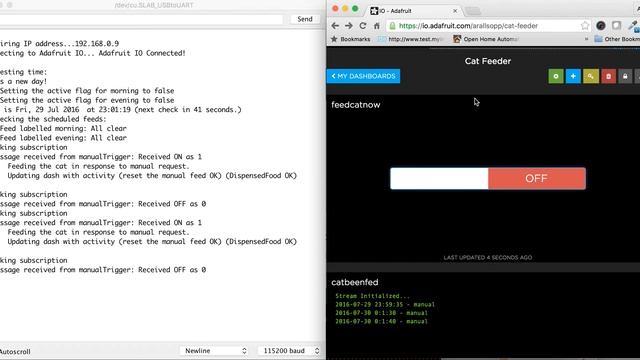Click the 2016-07-30 0:1:30 manual entry

coord(382,313)
